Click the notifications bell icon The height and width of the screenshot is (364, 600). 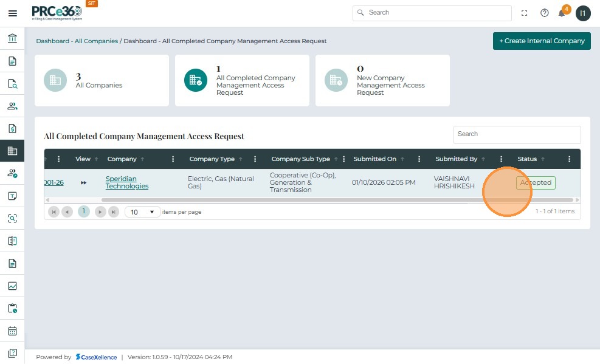[562, 13]
